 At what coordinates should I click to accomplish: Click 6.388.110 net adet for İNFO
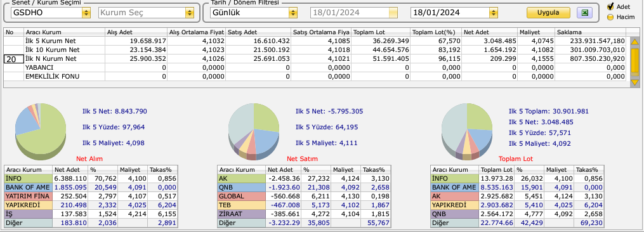[70, 179]
